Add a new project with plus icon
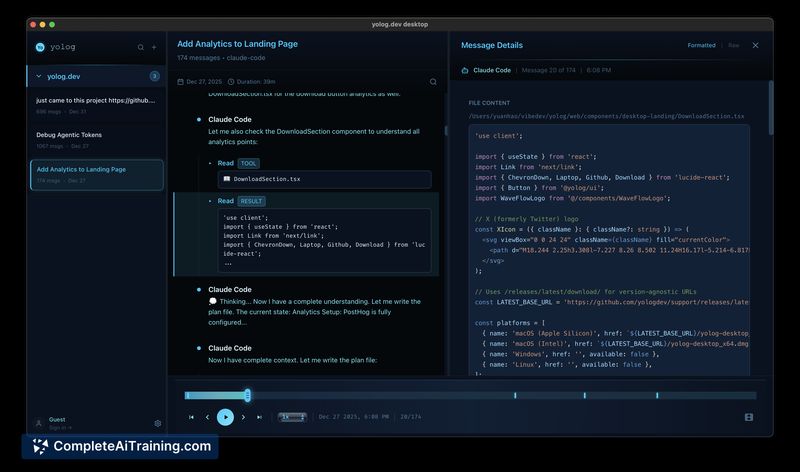 click(x=154, y=47)
